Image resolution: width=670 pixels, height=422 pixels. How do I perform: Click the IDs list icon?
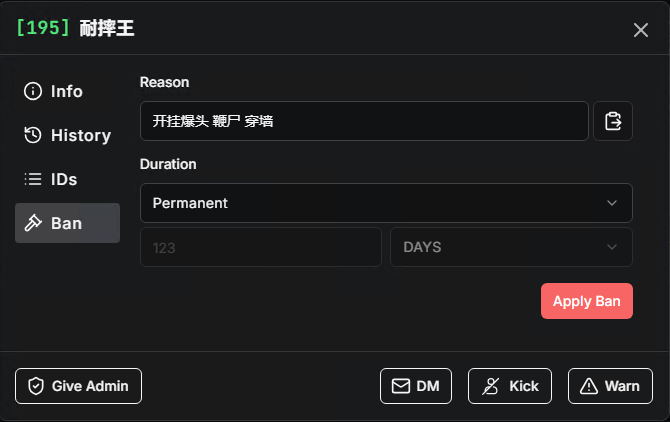click(33, 179)
